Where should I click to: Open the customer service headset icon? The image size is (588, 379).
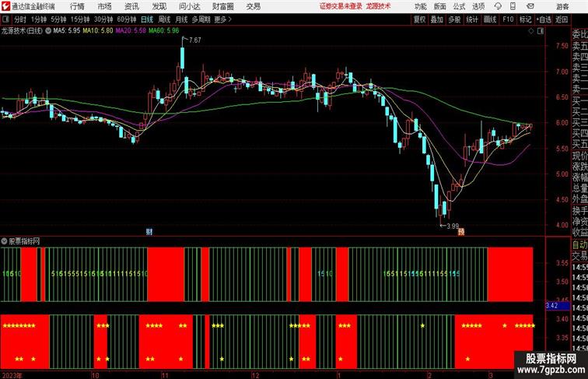pos(498,6)
